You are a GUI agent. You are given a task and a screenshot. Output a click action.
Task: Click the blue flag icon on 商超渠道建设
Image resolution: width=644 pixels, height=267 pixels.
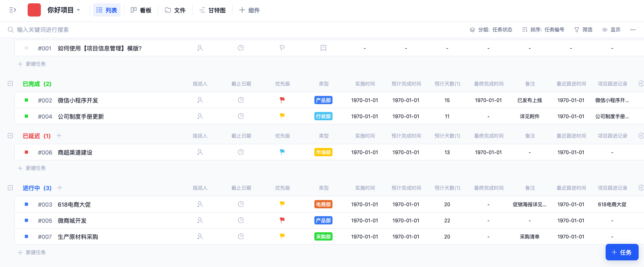pos(282,152)
